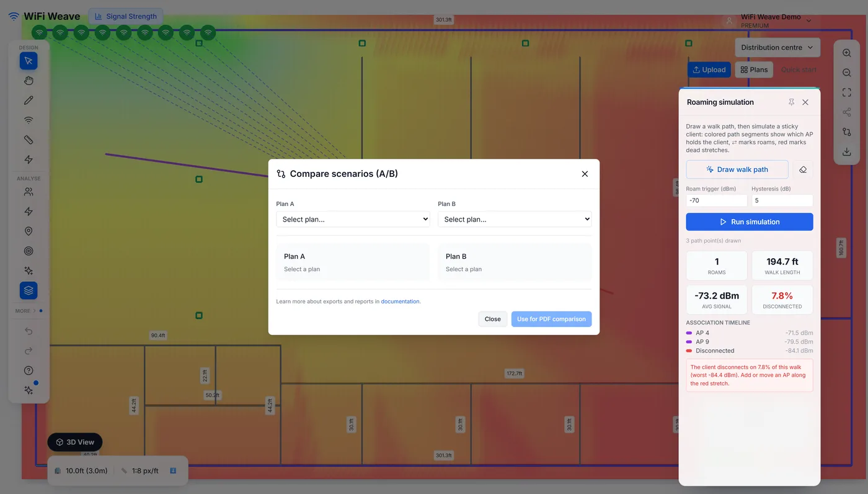868x494 pixels.
Task: Click the Plans button
Action: 754,70
